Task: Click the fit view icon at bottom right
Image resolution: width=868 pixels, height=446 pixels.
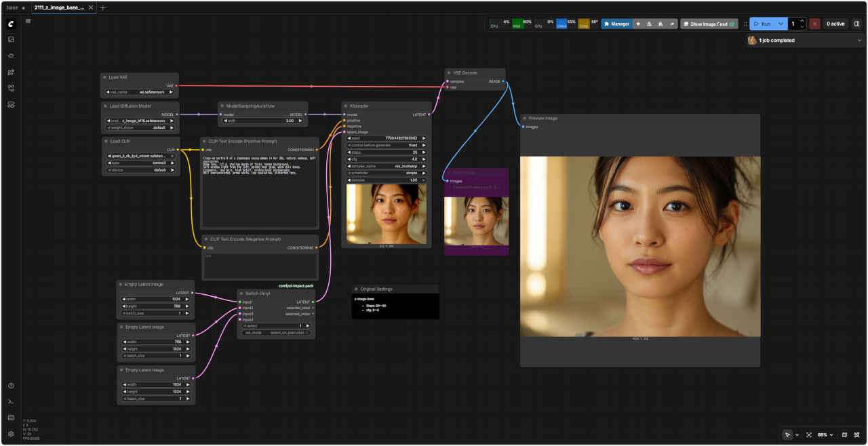Action: (x=809, y=434)
